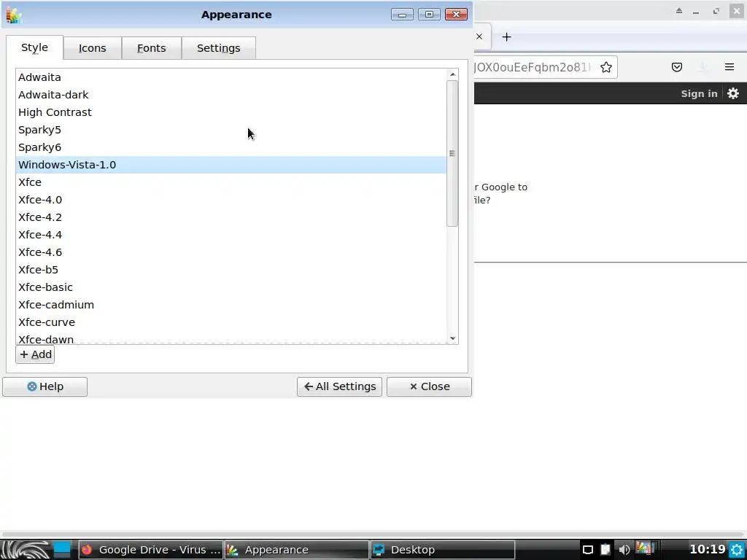
Task: Pick the High Contrast style
Action: [x=231, y=112]
